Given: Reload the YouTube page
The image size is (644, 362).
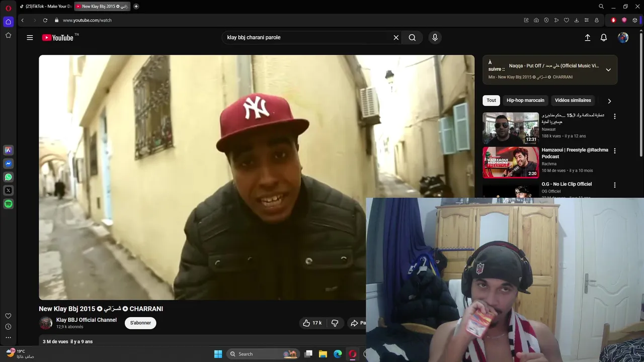Looking at the screenshot, I should pos(45,20).
